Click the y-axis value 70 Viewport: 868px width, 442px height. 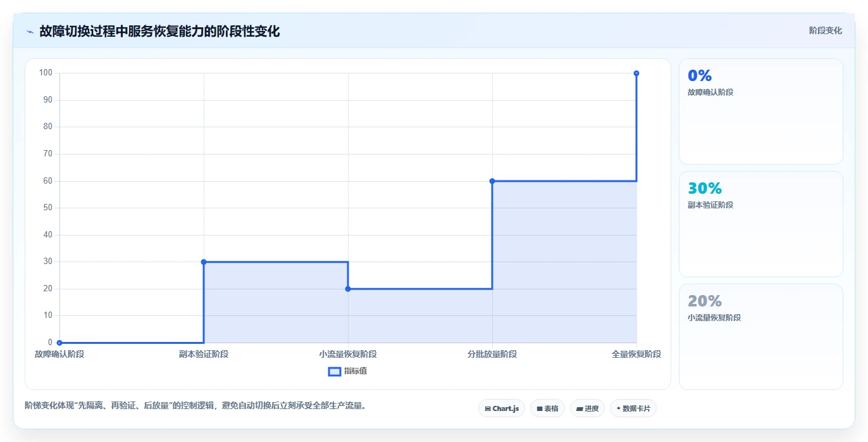click(x=48, y=154)
